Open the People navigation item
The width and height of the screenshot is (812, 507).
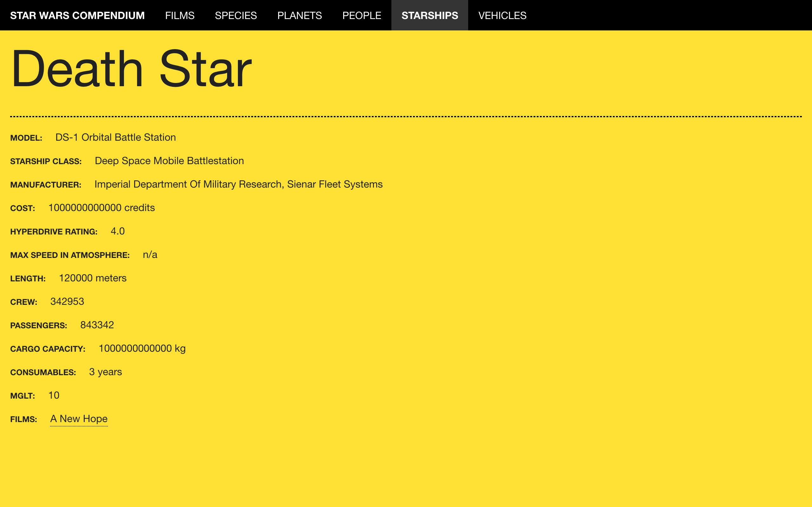[361, 16]
